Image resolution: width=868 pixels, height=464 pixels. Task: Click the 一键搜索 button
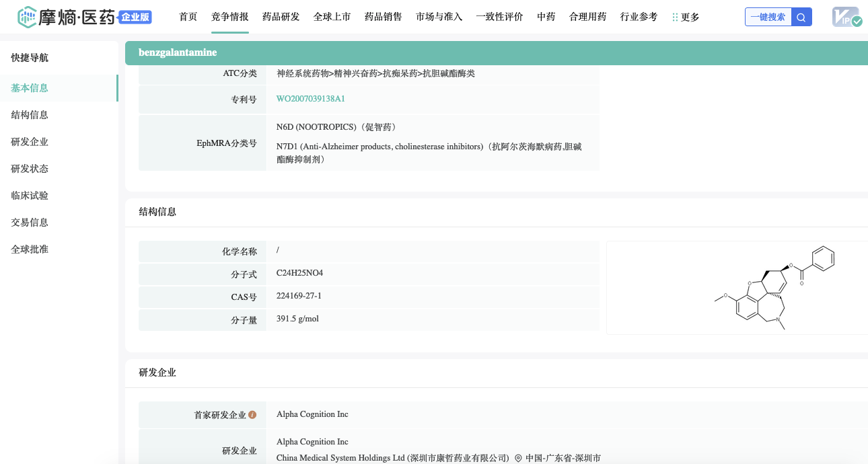(x=768, y=17)
